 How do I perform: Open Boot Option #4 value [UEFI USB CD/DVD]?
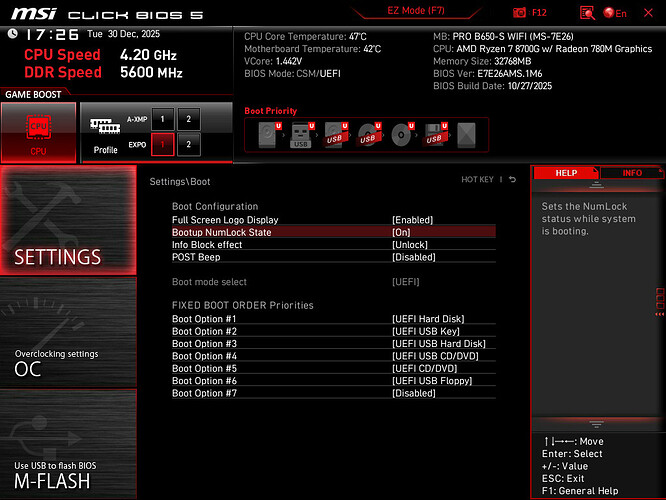point(435,356)
